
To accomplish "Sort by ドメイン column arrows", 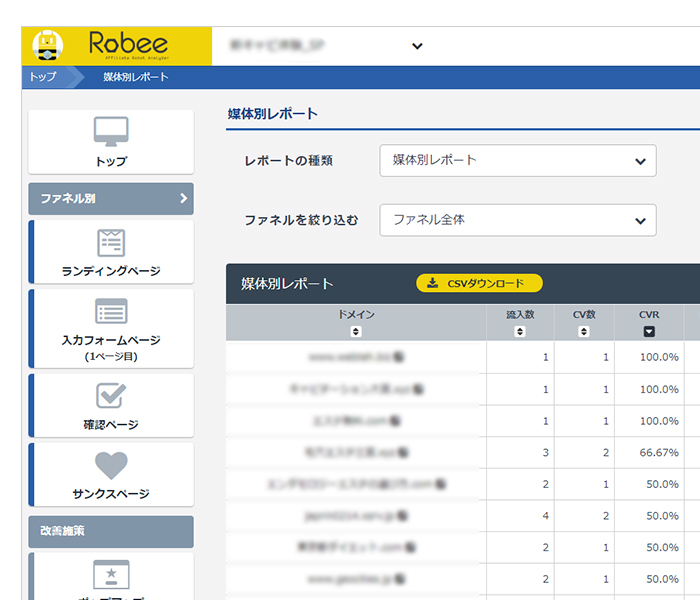I will 356,331.
